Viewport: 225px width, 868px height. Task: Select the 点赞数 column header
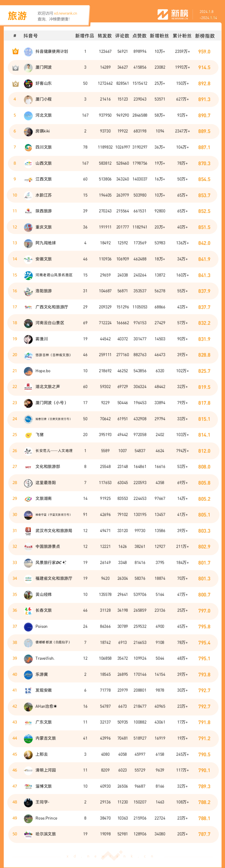pyautogui.click(x=139, y=36)
